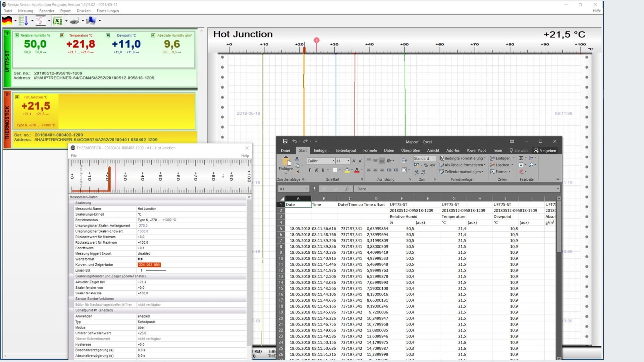The height and width of the screenshot is (362, 644).
Task: Toggle the Hot Junction °C checkbox
Action: [x=17, y=97]
